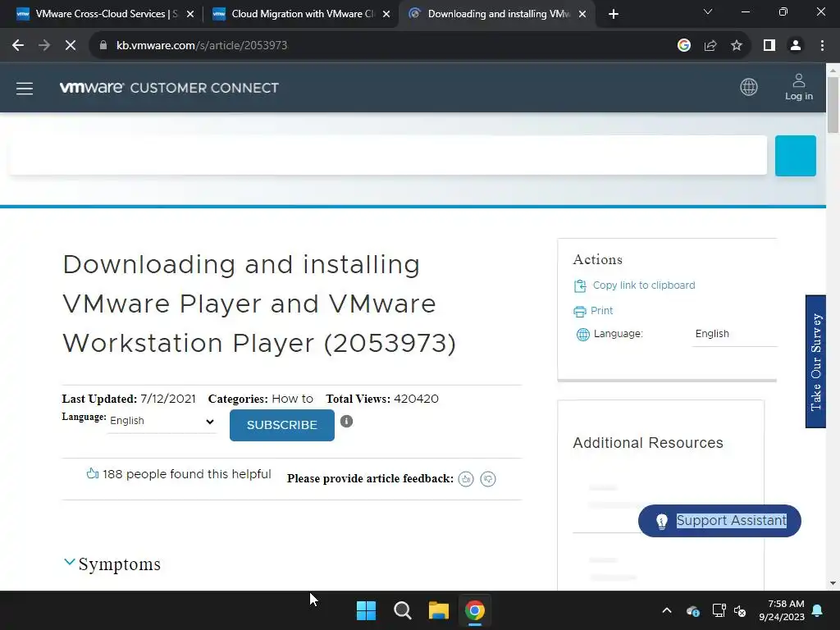Click the page vertical scrollbar thumb

[833, 104]
